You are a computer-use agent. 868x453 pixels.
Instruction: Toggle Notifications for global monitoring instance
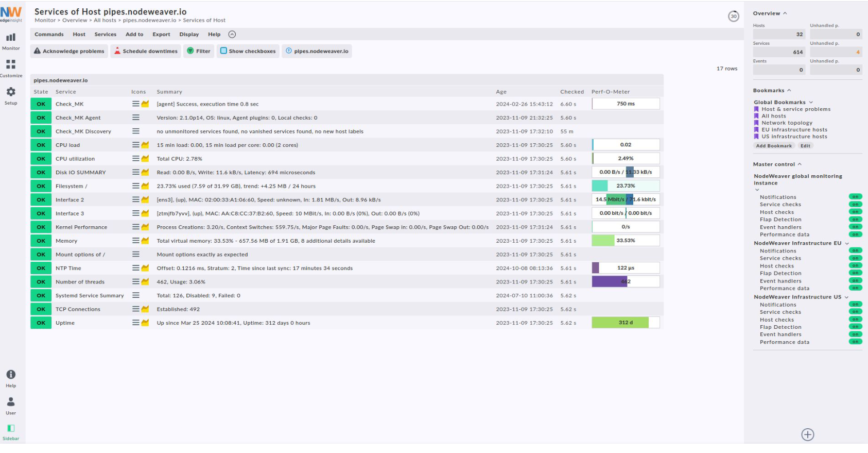[x=855, y=197]
